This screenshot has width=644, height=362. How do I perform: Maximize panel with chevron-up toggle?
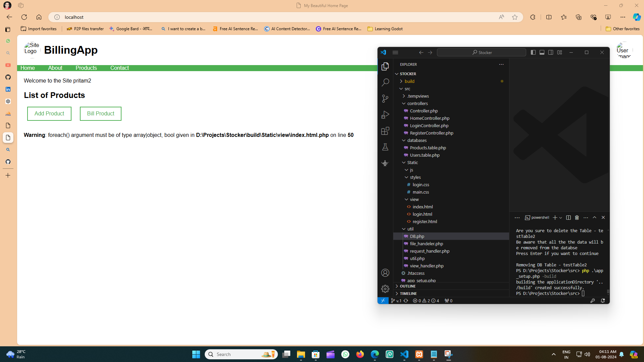pyautogui.click(x=595, y=217)
